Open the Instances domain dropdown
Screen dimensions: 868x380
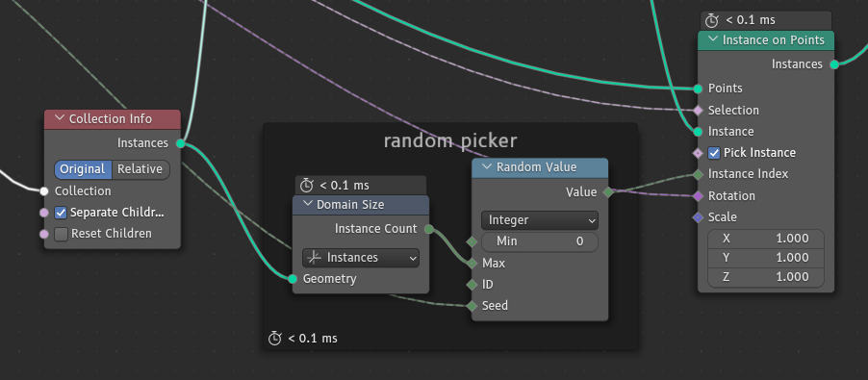[361, 258]
